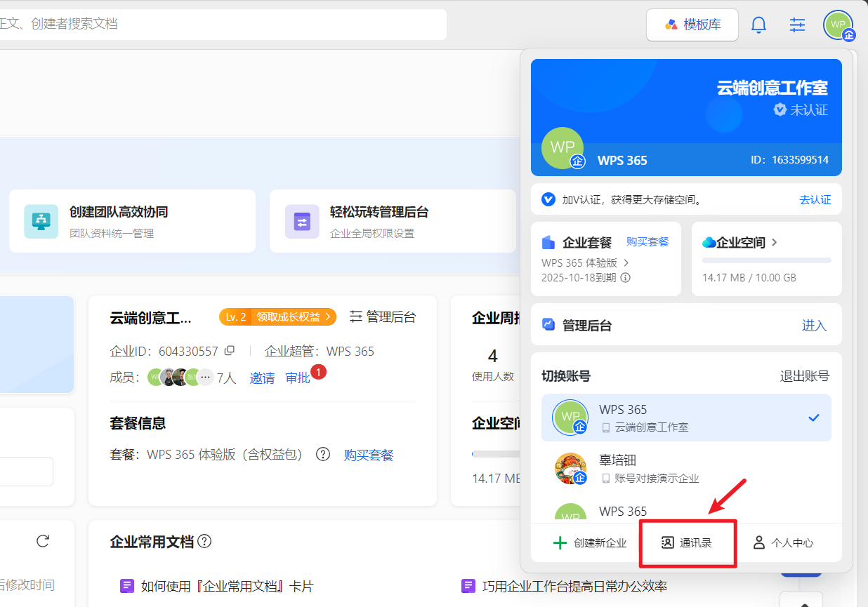Click the 企业套餐 blue icon
The width and height of the screenshot is (868, 607).
coord(548,242)
